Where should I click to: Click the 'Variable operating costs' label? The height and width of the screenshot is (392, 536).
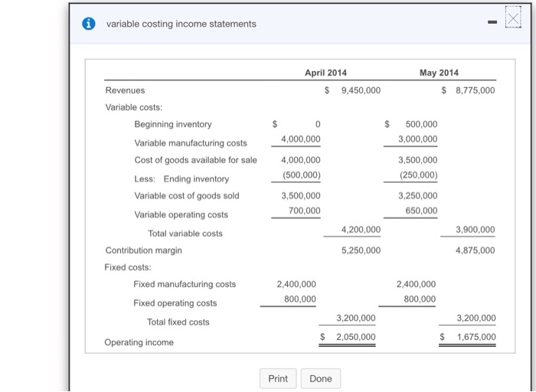(x=181, y=214)
